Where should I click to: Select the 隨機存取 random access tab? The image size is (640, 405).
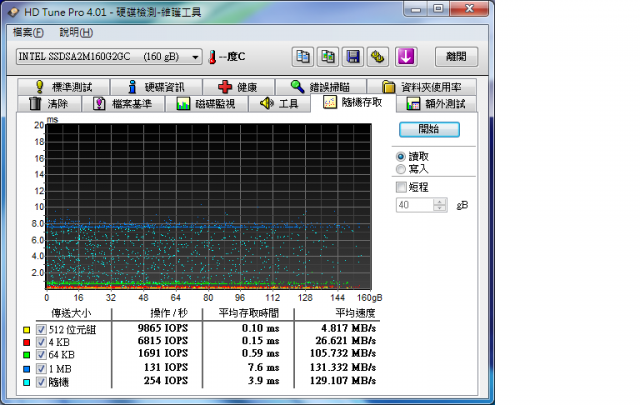[x=353, y=102]
